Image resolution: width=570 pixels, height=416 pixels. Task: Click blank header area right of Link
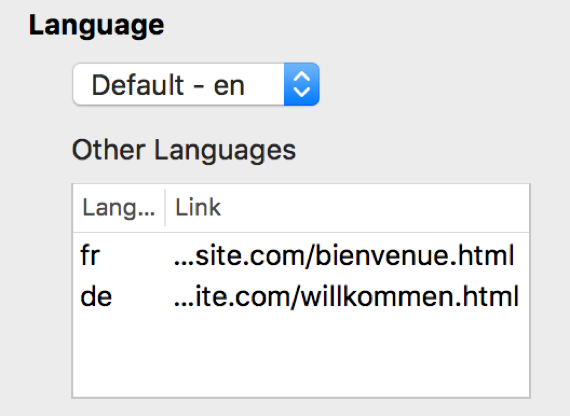point(374,208)
